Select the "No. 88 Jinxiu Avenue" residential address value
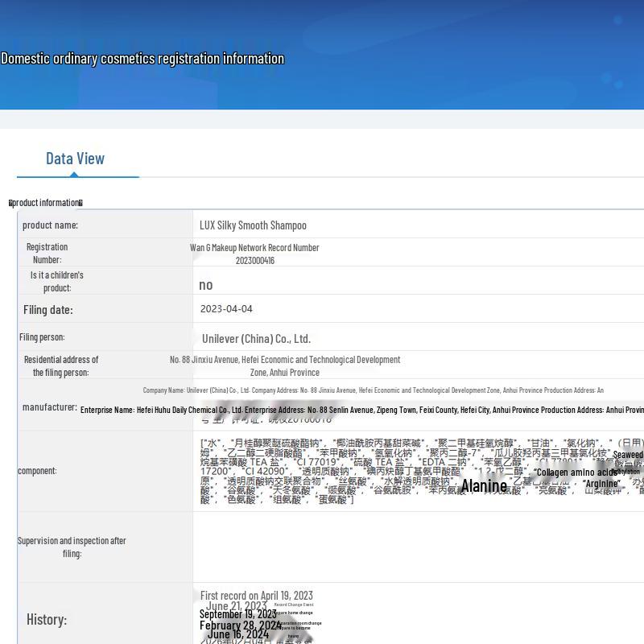Image resolution: width=644 pixels, height=644 pixels. pos(285,366)
